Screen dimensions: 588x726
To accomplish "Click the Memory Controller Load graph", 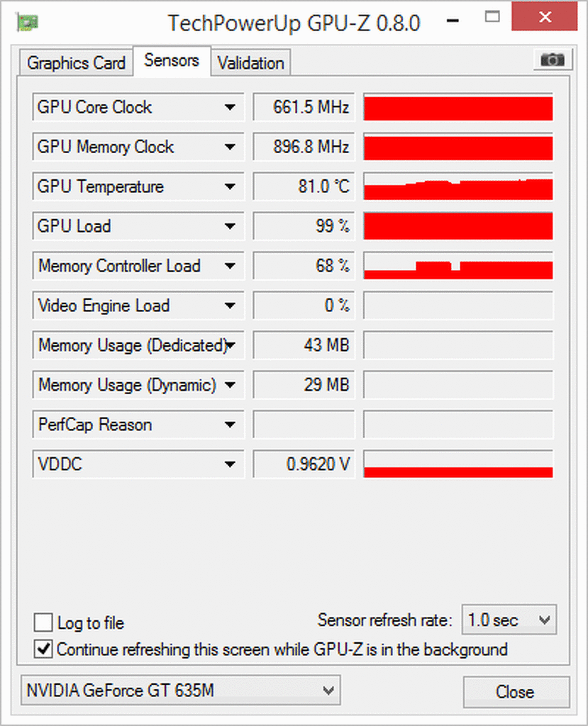I will pos(457,267).
